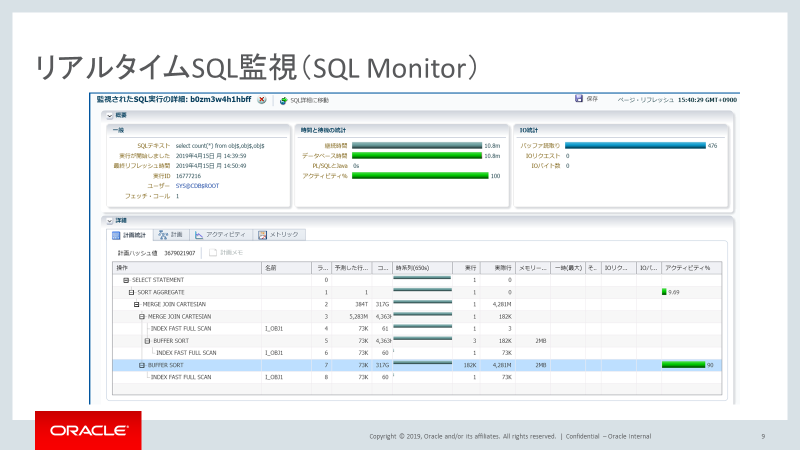Click the アクティビティ% bar in 時間と待機の統計
Screen dimensions: 800x450
420,176
